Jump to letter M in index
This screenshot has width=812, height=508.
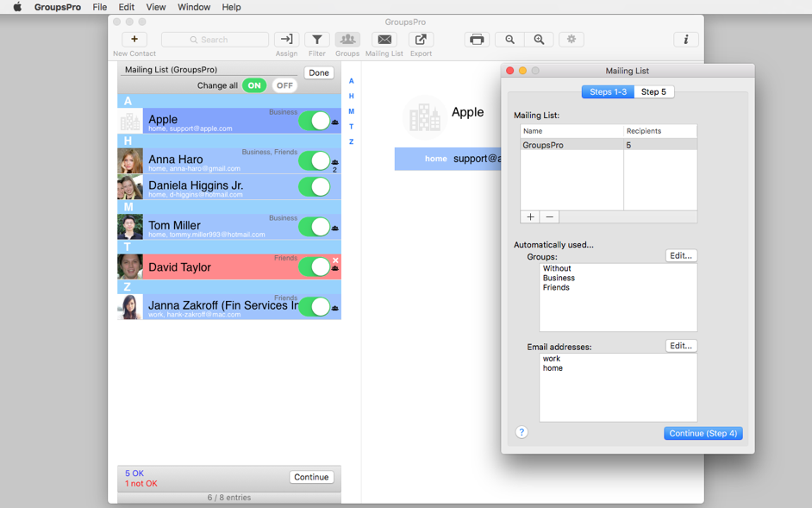[351, 111]
